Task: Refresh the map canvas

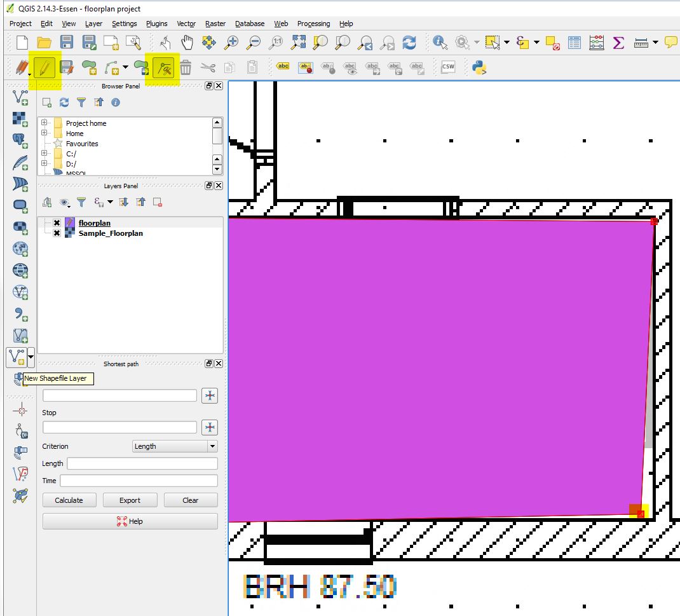Action: (409, 42)
